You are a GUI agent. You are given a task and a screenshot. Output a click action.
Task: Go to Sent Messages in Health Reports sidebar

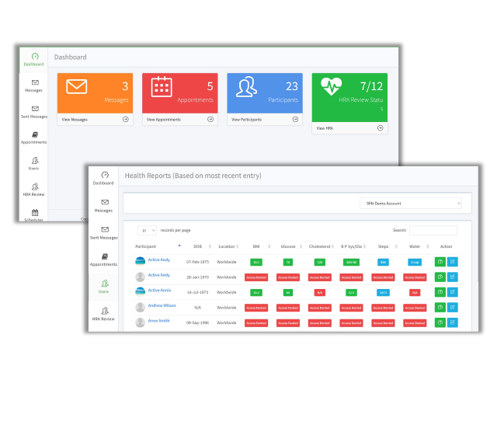(x=103, y=233)
